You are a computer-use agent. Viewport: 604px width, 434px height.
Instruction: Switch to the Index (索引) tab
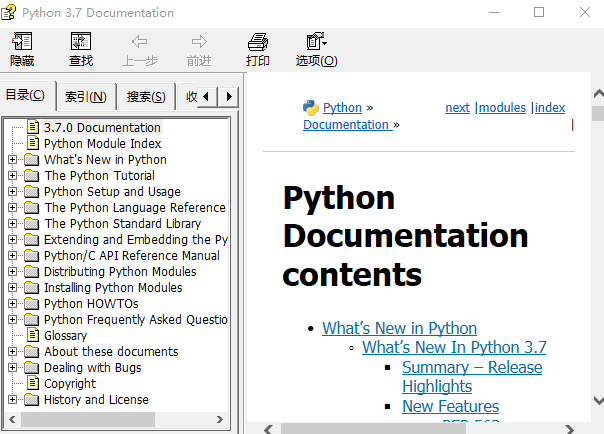pyautogui.click(x=85, y=97)
